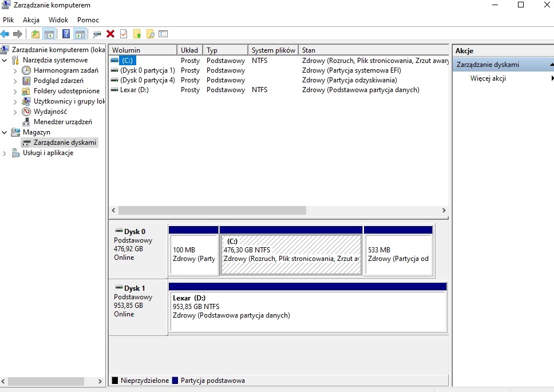Collapse the Narzędzia systemowe tree node
This screenshot has height=392, width=554.
click(5, 60)
